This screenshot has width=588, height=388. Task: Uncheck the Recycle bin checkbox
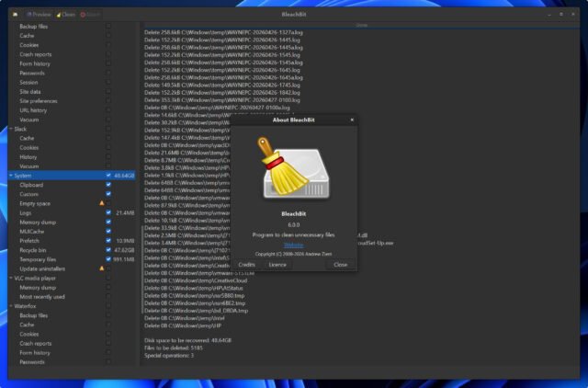(x=108, y=249)
